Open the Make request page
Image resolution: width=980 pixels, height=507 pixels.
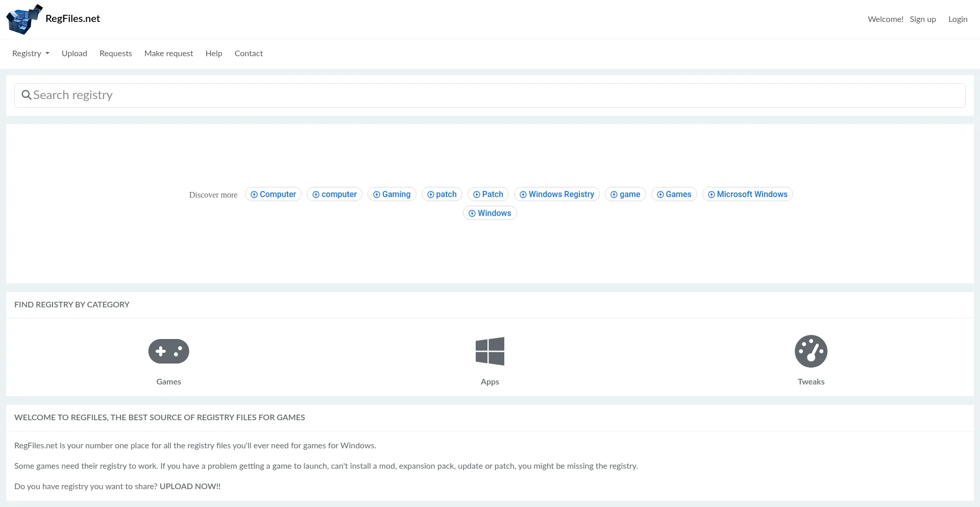[x=168, y=54]
